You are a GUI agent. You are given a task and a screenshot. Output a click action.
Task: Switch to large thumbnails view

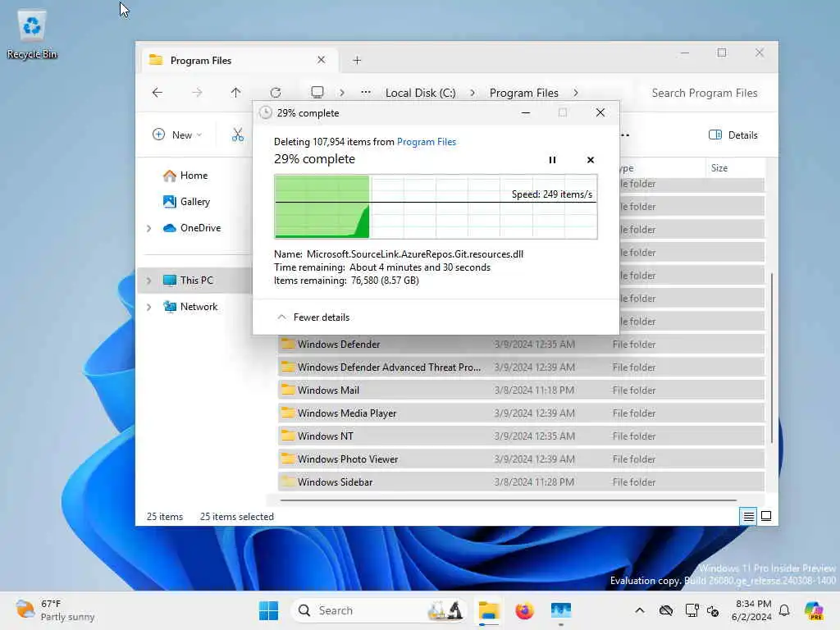(767, 517)
